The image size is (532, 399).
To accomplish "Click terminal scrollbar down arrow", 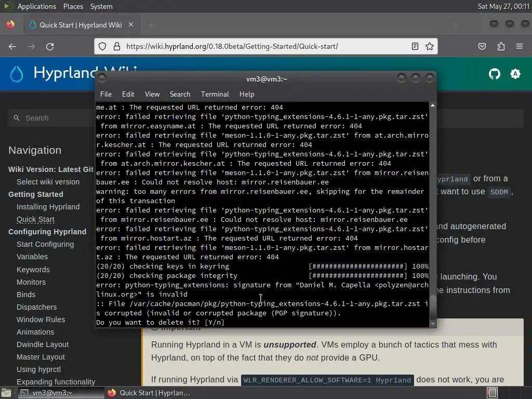I will pyautogui.click(x=433, y=324).
